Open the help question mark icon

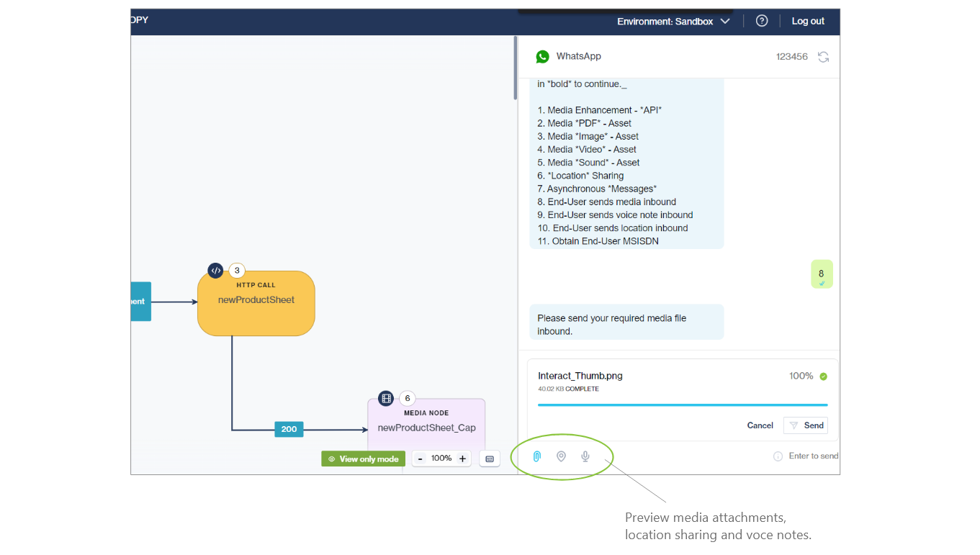pyautogui.click(x=761, y=21)
